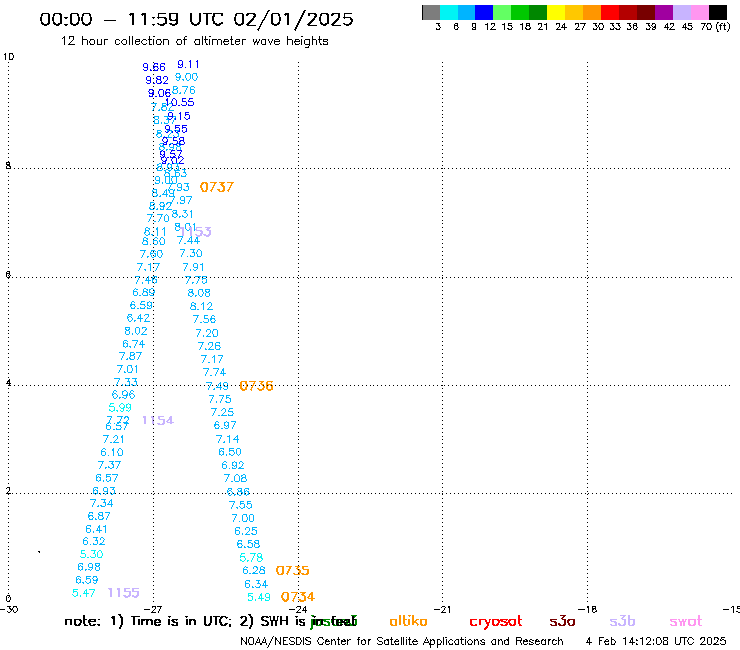Select the 's3a' satellite legend label
The width and height of the screenshot is (740, 650).
point(562,621)
